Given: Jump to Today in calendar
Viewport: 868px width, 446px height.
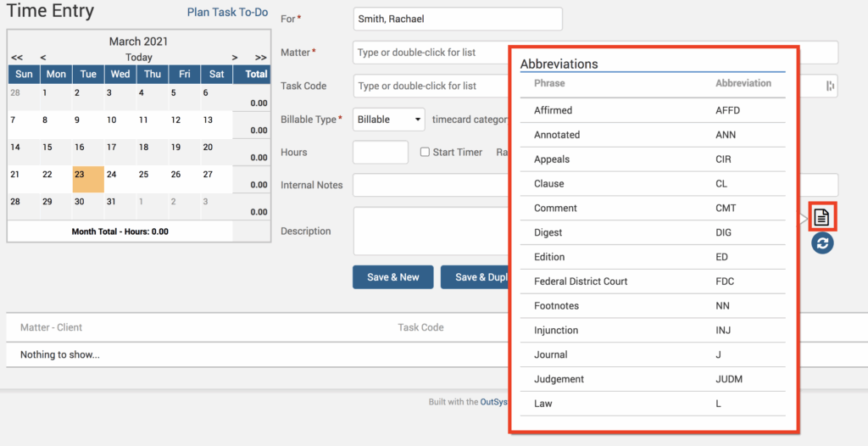Looking at the screenshot, I should (139, 58).
